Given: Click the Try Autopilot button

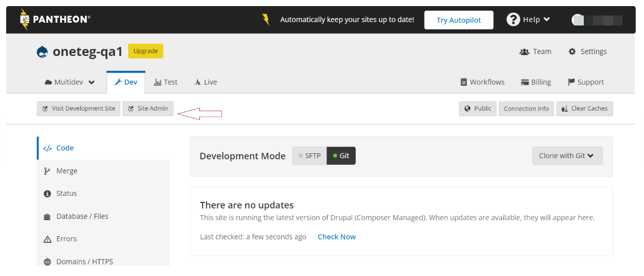Looking at the screenshot, I should click(458, 20).
